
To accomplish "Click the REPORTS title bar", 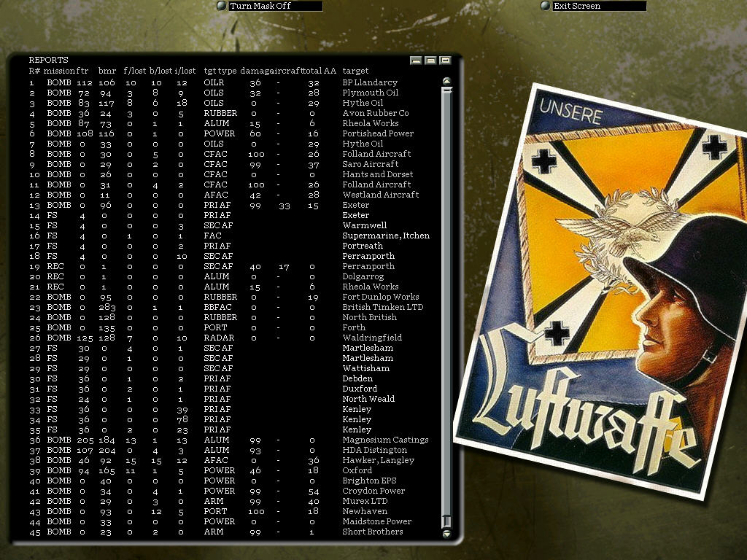I will (219, 60).
